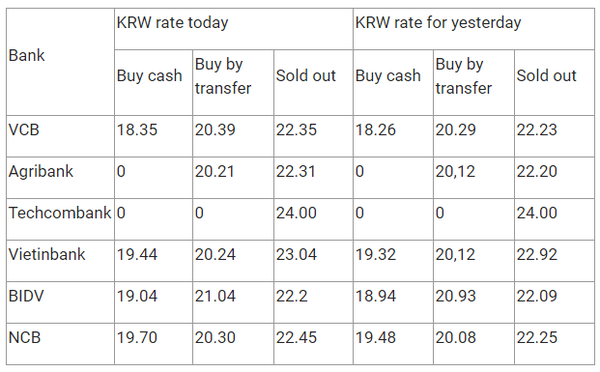This screenshot has width=600, height=372.
Task: Click Agribank today's transfer value 20.21
Action: (215, 171)
